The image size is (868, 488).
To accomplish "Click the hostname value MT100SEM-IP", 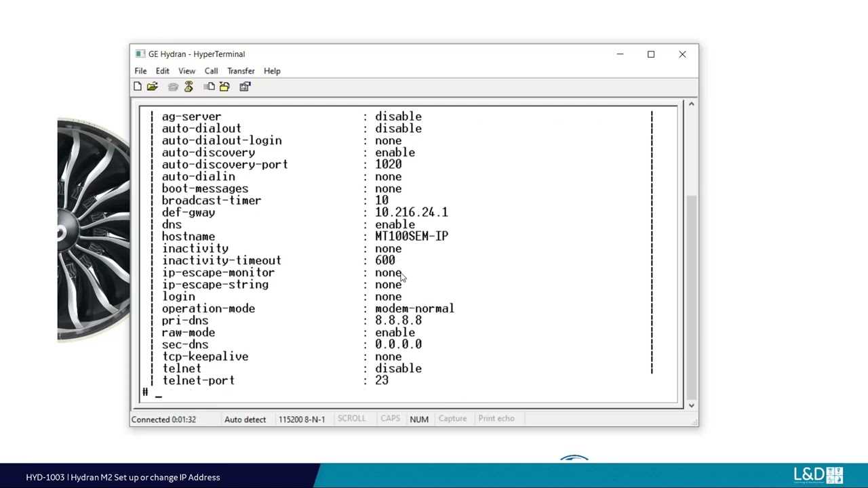I will tap(412, 237).
